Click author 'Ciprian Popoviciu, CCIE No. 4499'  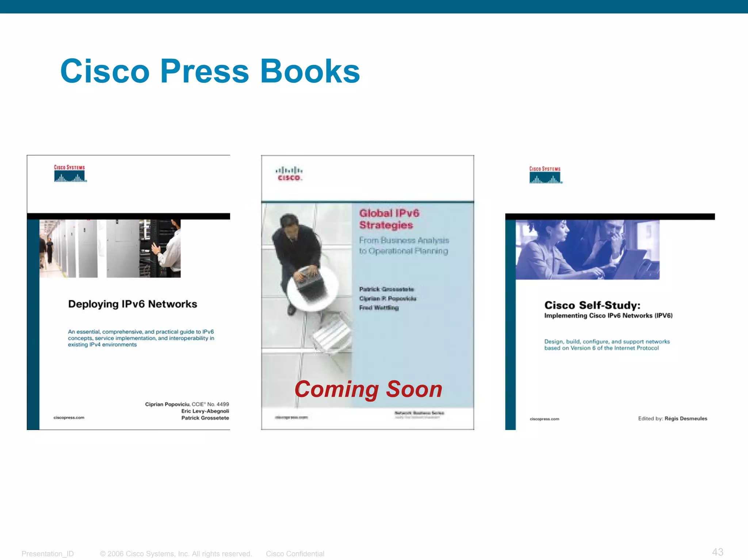[x=187, y=404]
